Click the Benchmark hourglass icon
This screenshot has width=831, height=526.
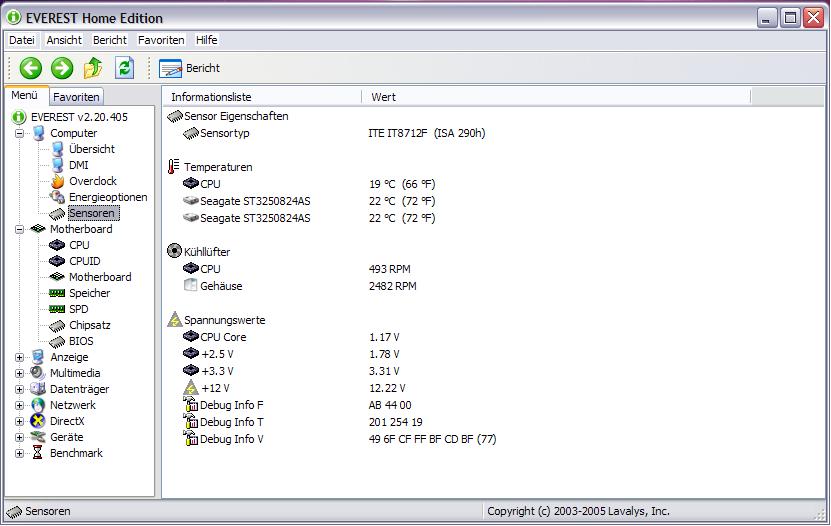point(38,453)
